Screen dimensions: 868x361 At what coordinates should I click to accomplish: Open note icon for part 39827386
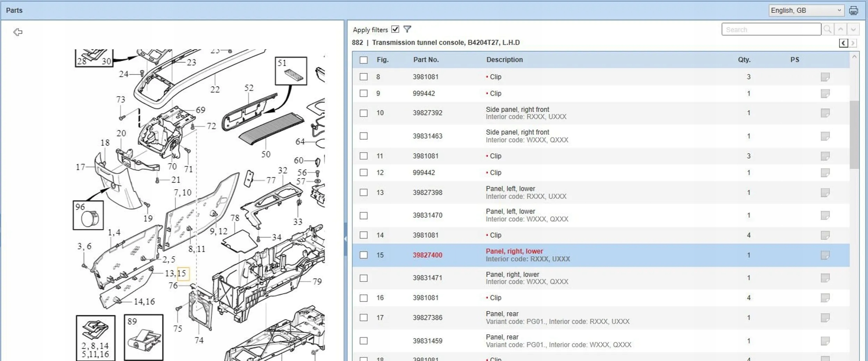tap(825, 318)
